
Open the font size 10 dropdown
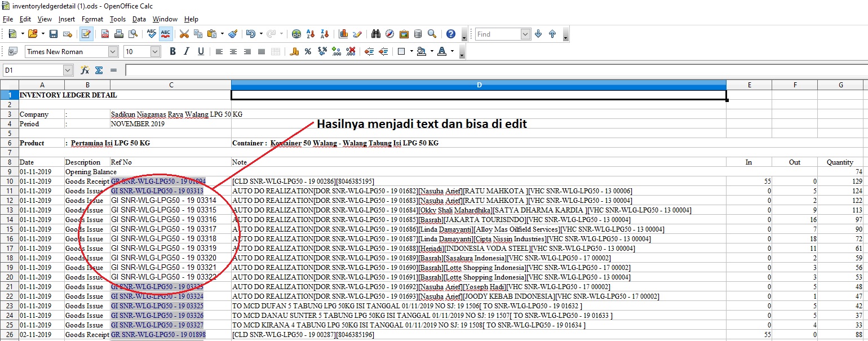156,51
